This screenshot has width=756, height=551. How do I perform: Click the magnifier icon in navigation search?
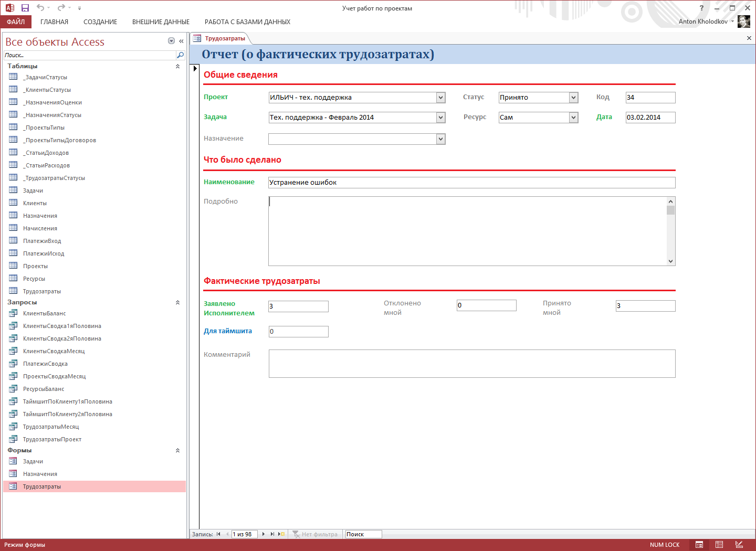[180, 55]
